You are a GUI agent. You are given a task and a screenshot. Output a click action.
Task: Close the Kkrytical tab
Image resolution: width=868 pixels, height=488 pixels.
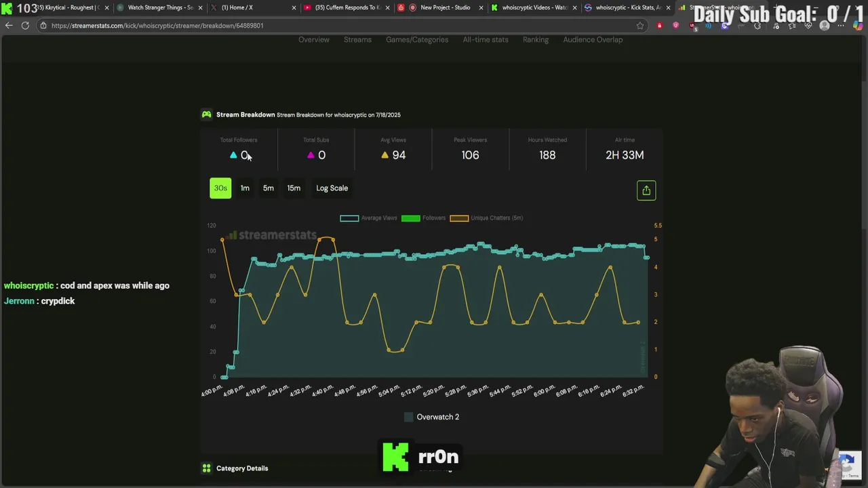click(106, 7)
